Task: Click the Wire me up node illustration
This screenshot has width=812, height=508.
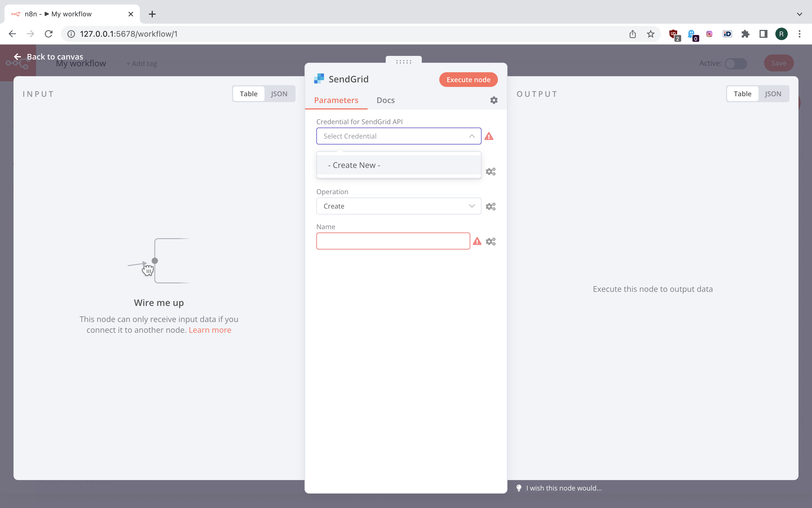Action: tap(159, 261)
